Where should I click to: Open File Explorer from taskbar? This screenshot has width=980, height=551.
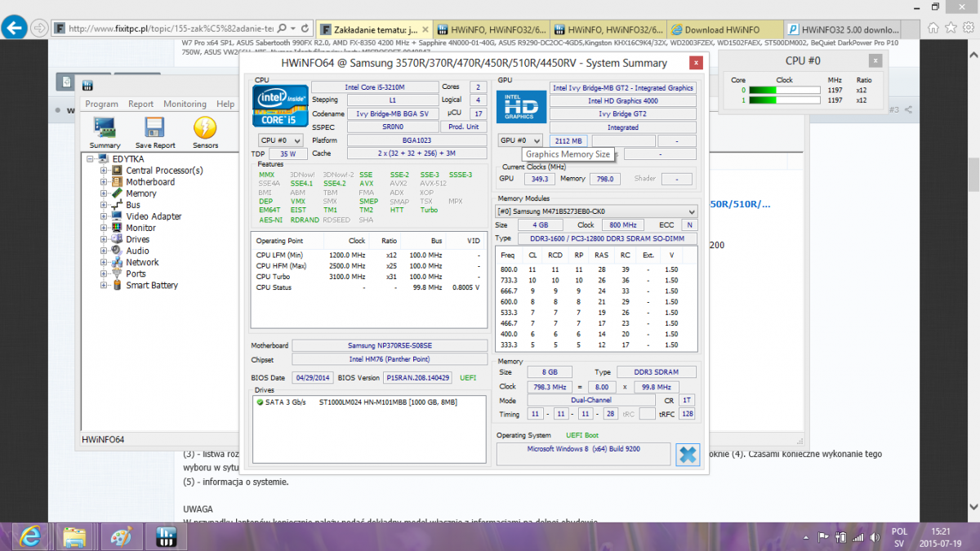[x=73, y=537]
